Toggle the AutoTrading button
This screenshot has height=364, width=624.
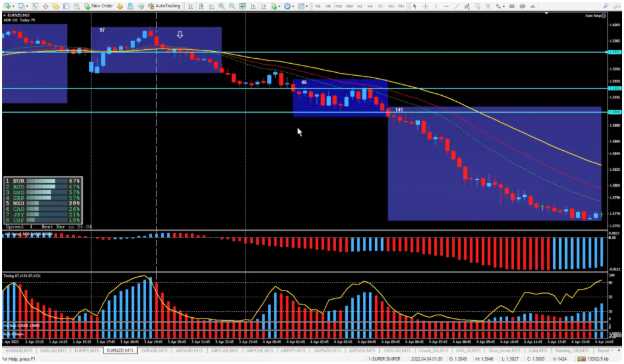click(164, 6)
